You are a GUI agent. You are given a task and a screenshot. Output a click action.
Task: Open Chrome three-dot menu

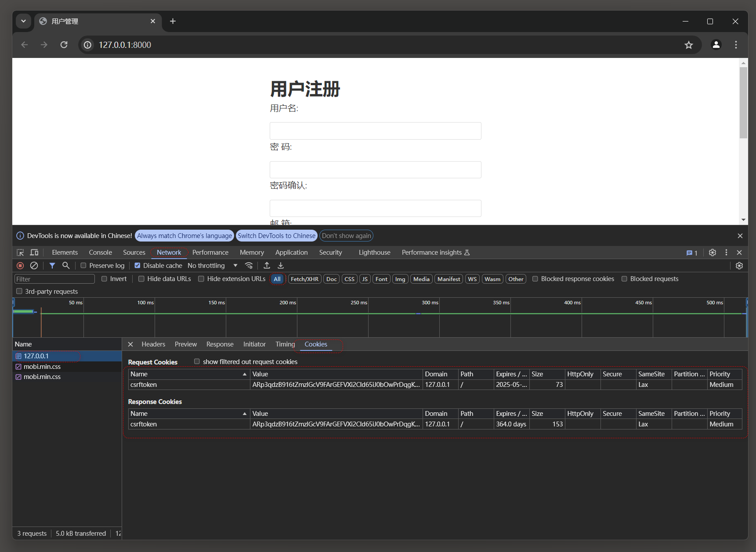pyautogui.click(x=736, y=45)
